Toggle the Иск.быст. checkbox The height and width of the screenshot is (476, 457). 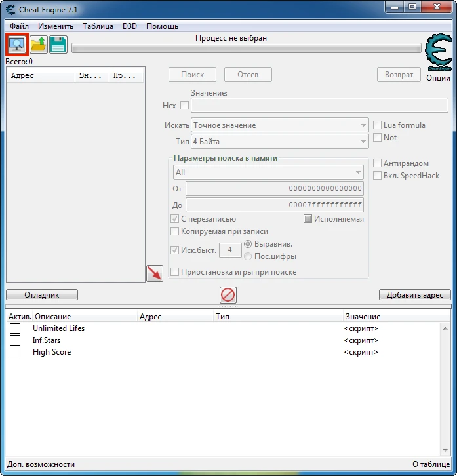coord(174,250)
